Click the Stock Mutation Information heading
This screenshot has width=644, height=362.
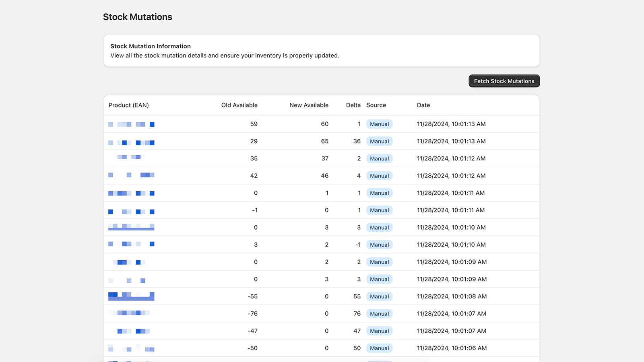[x=151, y=46]
